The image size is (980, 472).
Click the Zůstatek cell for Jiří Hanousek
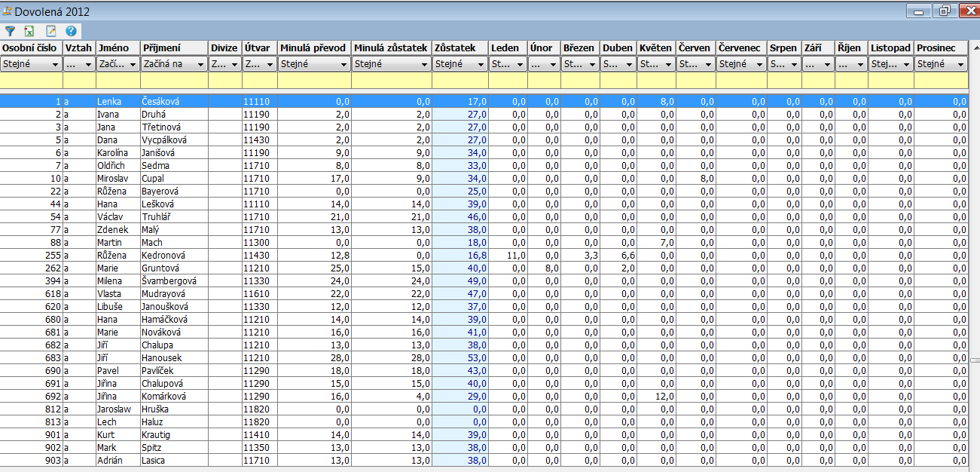point(460,357)
